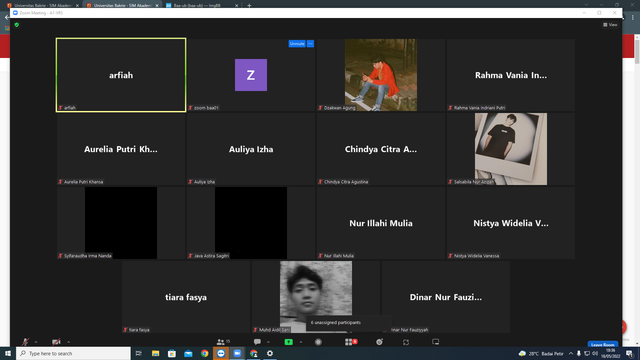Open Microsoft Store from taskbar
This screenshot has width=640, height=360.
point(172,353)
